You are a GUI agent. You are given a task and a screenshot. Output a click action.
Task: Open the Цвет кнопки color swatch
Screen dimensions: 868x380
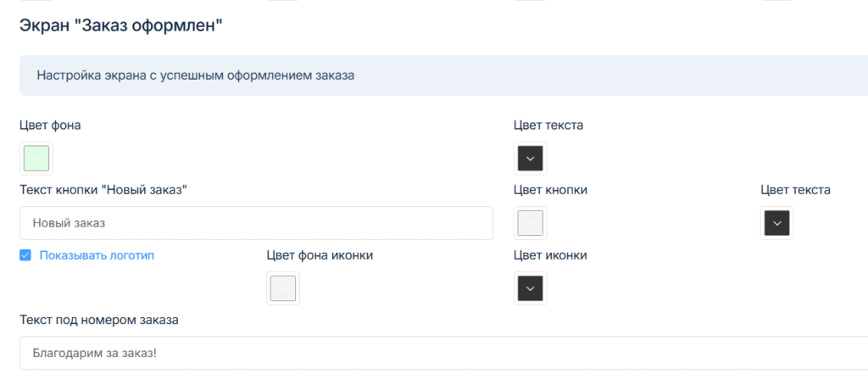tap(530, 223)
